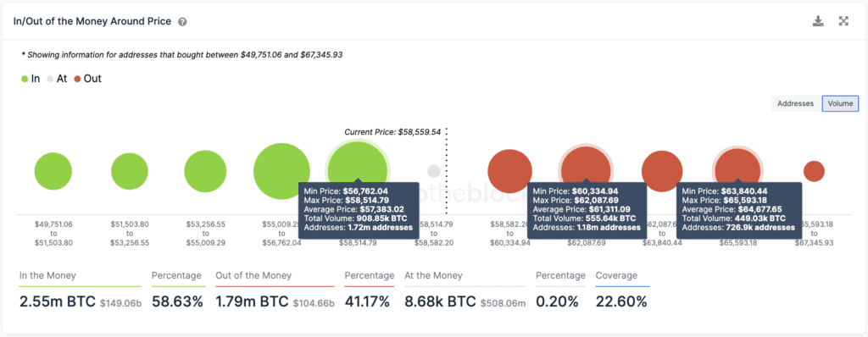The image size is (868, 337).
Task: Click the green bubble for $51,503.80 range
Action: pyautogui.click(x=130, y=172)
